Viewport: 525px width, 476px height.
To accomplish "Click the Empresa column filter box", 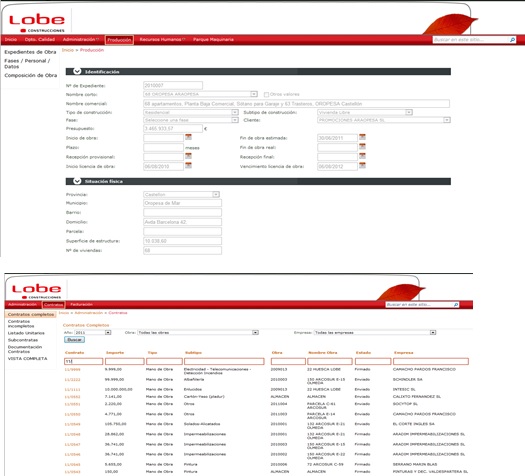I will click(431, 362).
